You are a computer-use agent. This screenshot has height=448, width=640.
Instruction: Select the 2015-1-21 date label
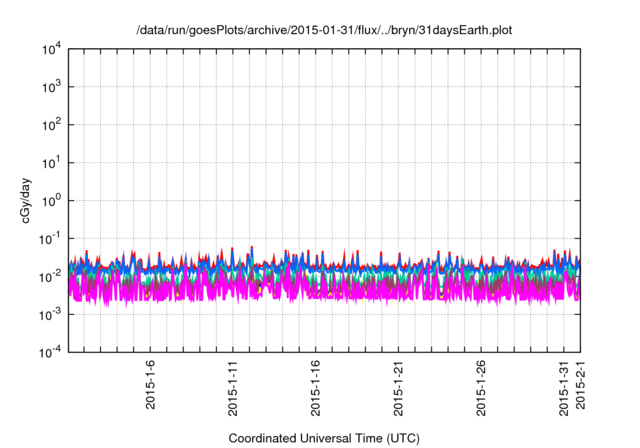click(398, 386)
